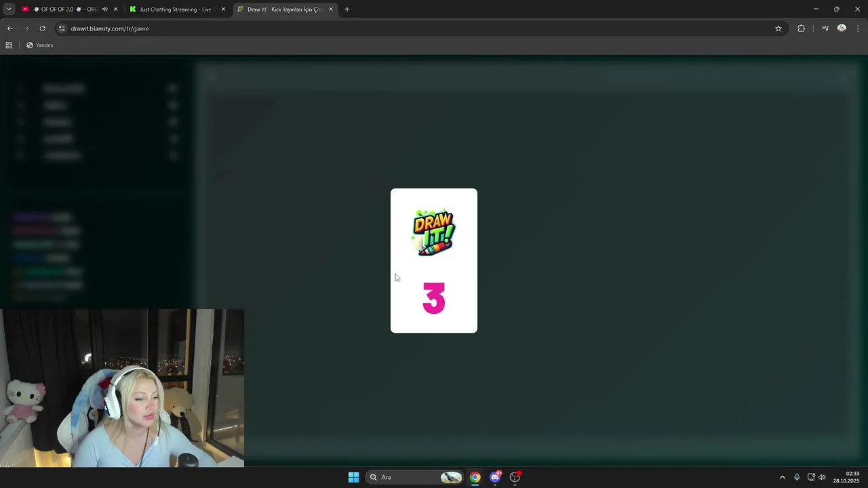Open the Chrome three-dot menu
868x488 pixels.
point(858,28)
